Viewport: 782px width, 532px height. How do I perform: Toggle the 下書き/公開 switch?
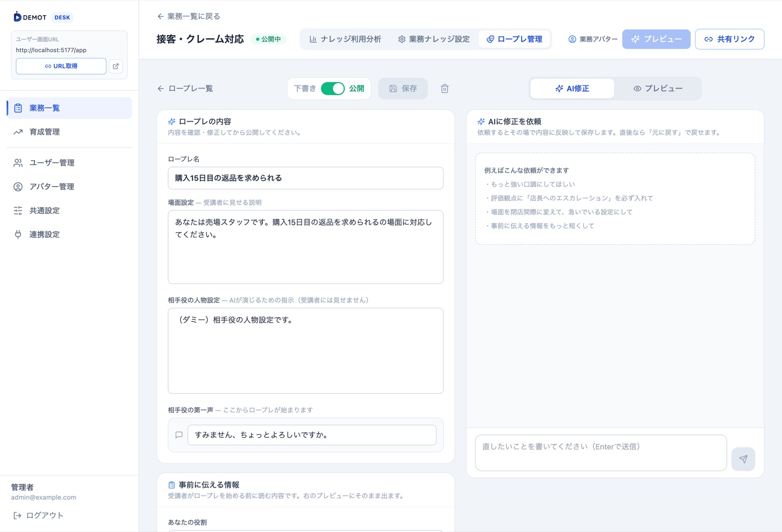(333, 88)
